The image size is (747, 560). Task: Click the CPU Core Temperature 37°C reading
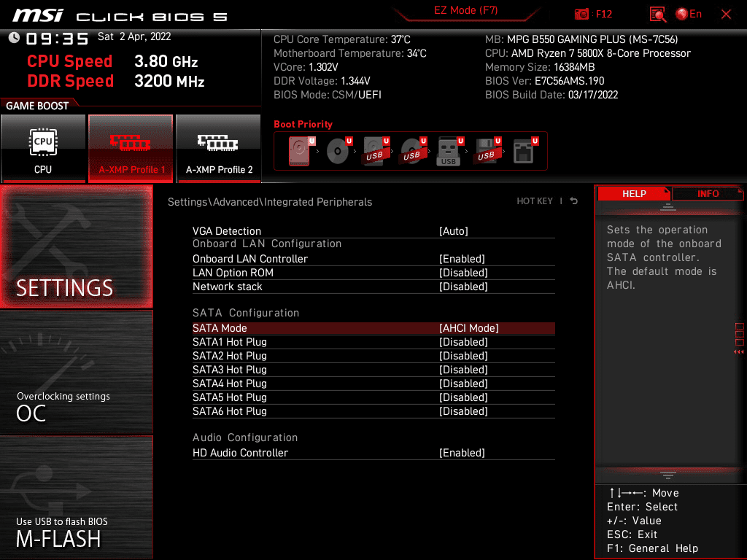341,39
